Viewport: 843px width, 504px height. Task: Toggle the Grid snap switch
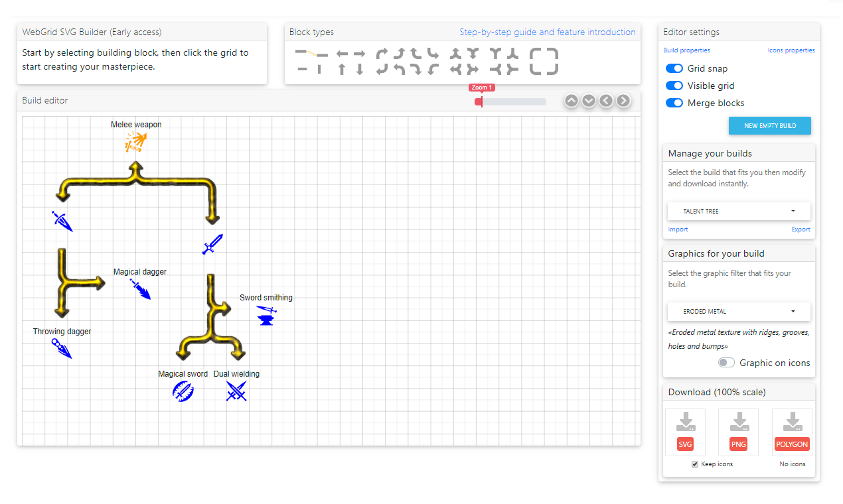tap(674, 68)
